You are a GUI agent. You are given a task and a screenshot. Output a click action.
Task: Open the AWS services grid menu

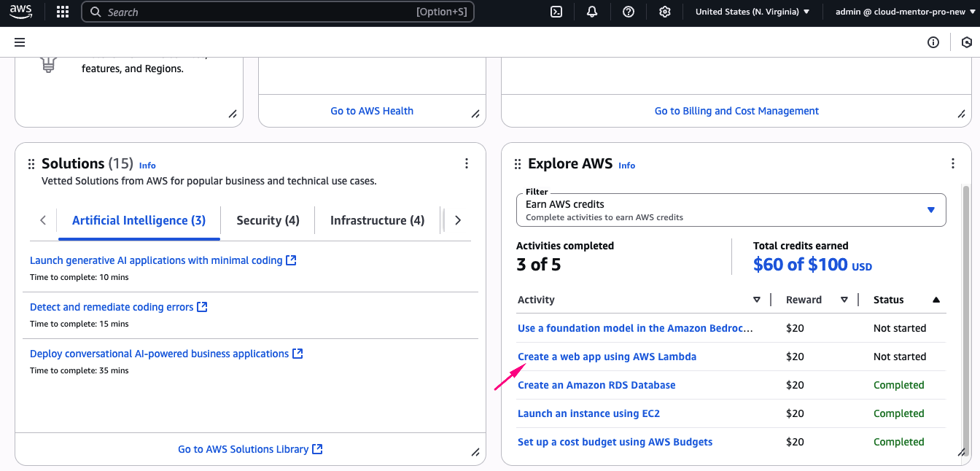(x=63, y=12)
